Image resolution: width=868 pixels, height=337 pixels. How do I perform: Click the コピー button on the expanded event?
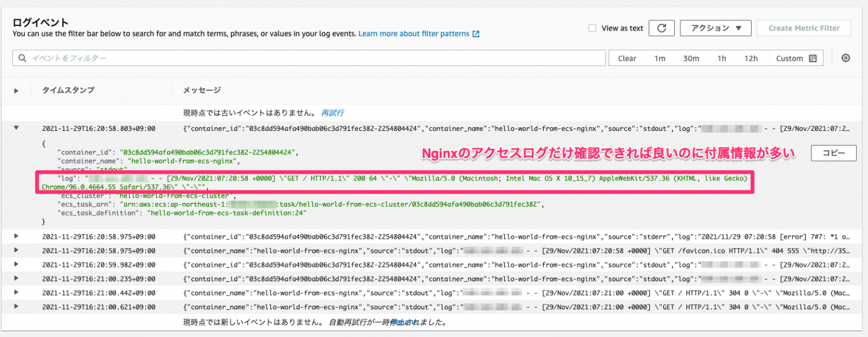[x=834, y=153]
